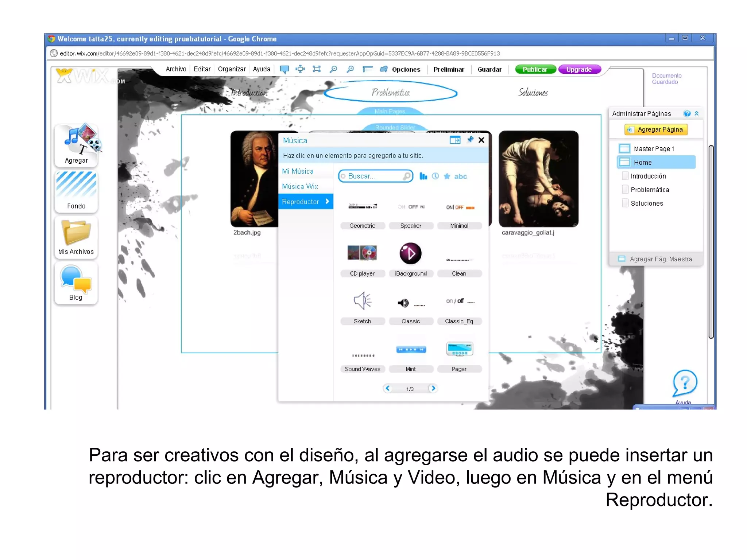Select Música Wix category
This screenshot has height=560, width=747.
pyautogui.click(x=306, y=187)
